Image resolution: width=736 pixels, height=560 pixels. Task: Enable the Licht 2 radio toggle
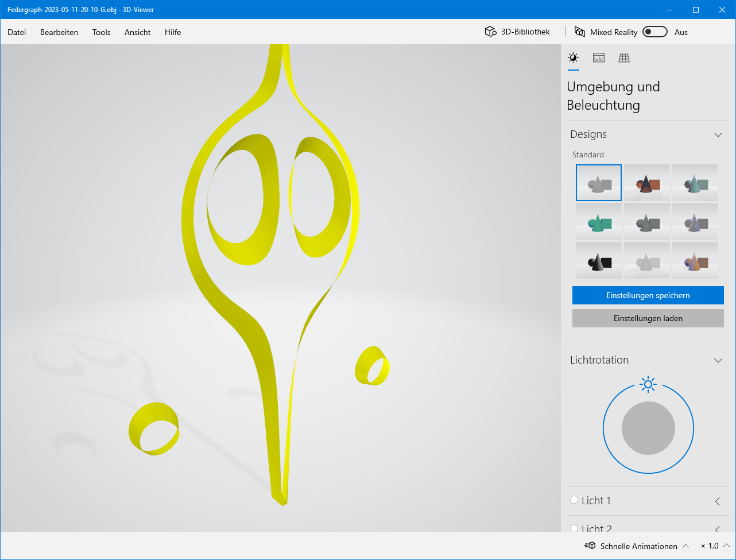click(574, 528)
